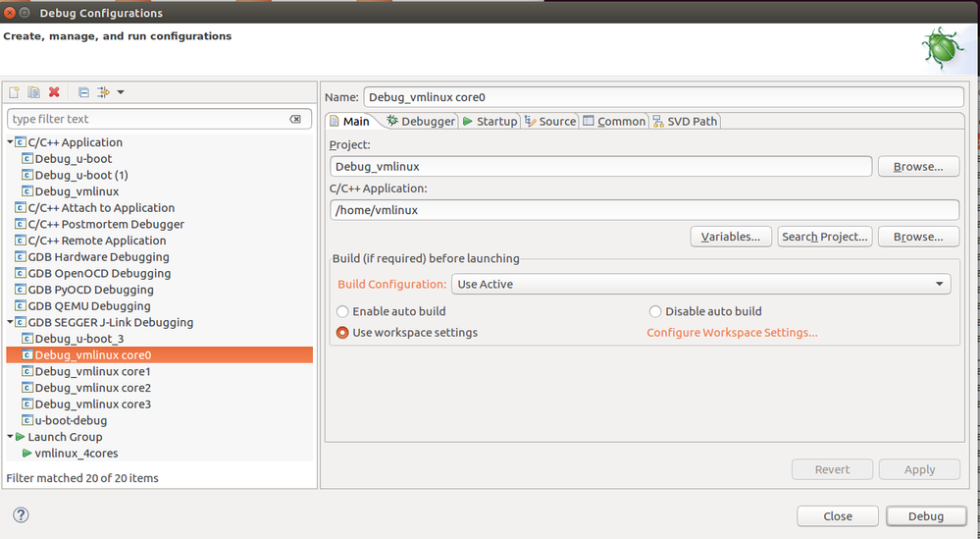Delete the selected launch configuration

(54, 92)
